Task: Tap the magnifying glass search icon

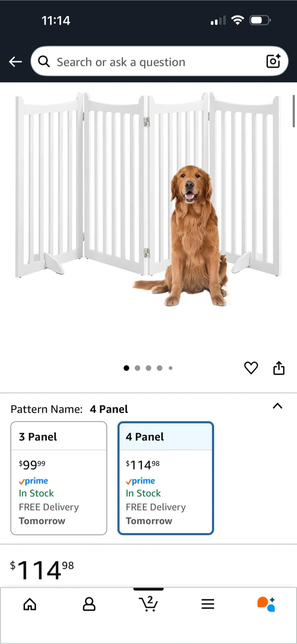Action: 44,62
